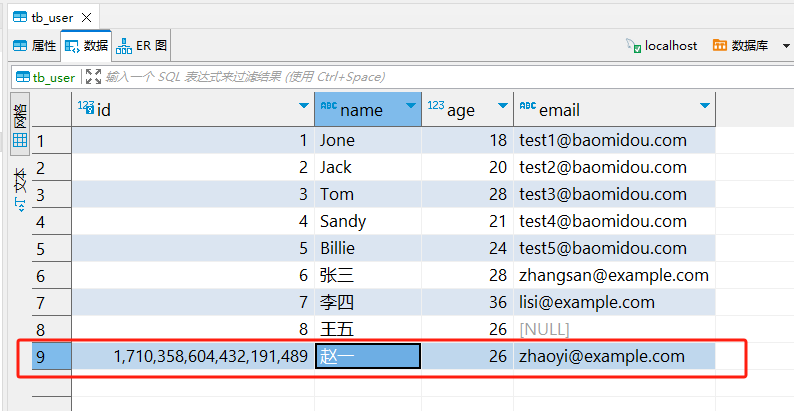Switch to the 属性 tab

point(34,46)
